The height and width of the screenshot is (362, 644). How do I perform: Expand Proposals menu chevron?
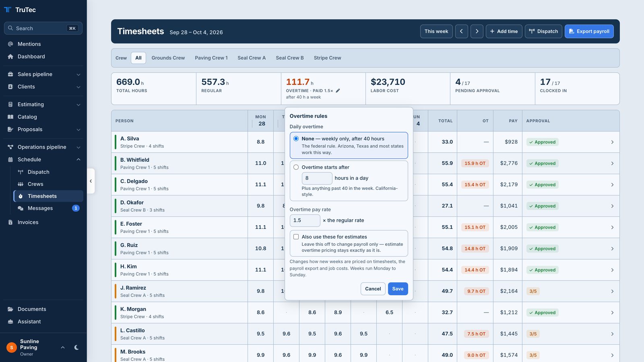(78, 130)
